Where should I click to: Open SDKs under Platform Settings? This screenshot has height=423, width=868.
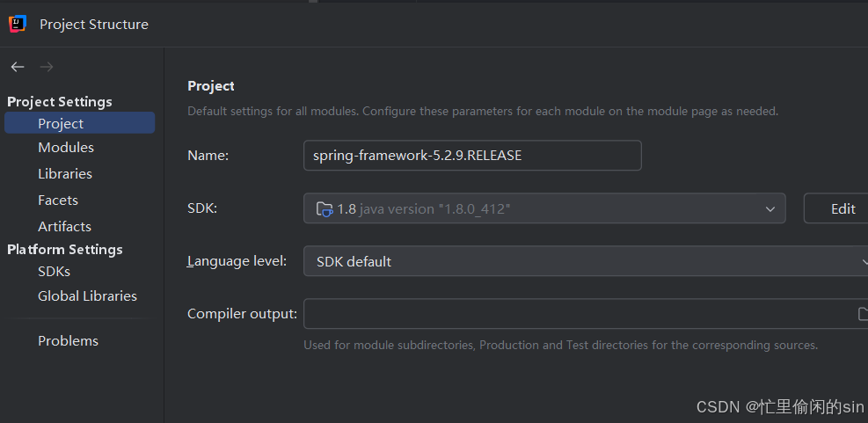55,271
